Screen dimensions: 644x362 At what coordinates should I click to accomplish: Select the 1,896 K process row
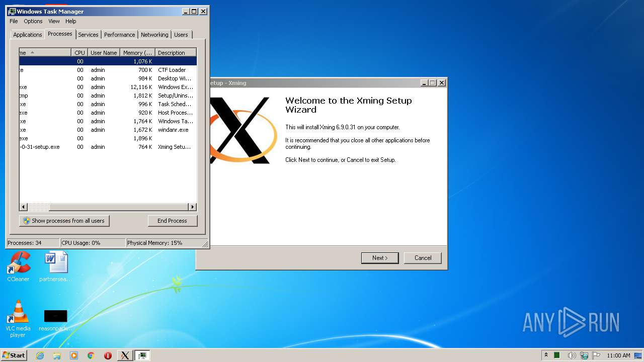108,138
